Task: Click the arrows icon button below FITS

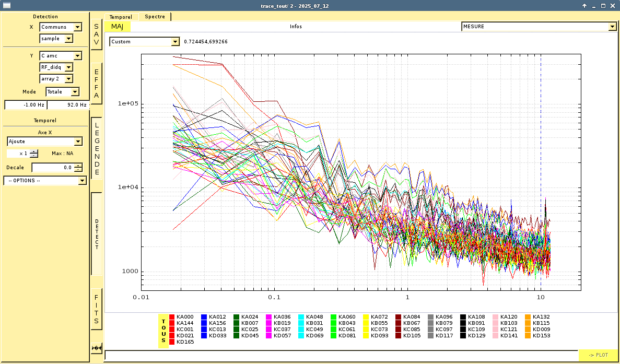Action: click(96, 348)
